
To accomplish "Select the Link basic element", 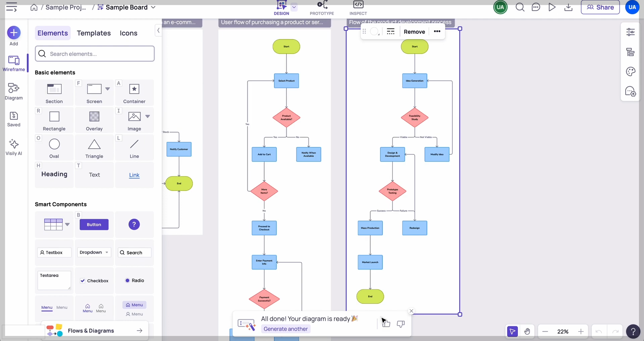I will (135, 175).
